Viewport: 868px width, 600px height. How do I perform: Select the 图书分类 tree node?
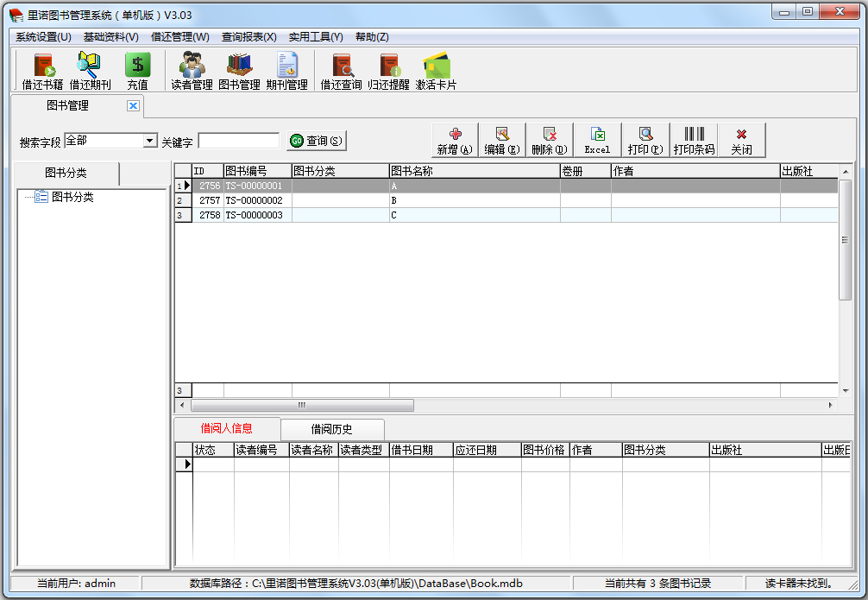pyautogui.click(x=72, y=197)
